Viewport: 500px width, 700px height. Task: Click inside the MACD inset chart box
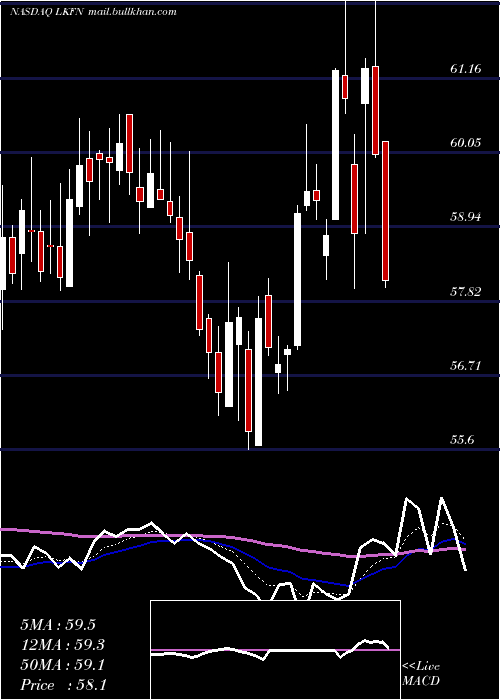tap(275, 650)
